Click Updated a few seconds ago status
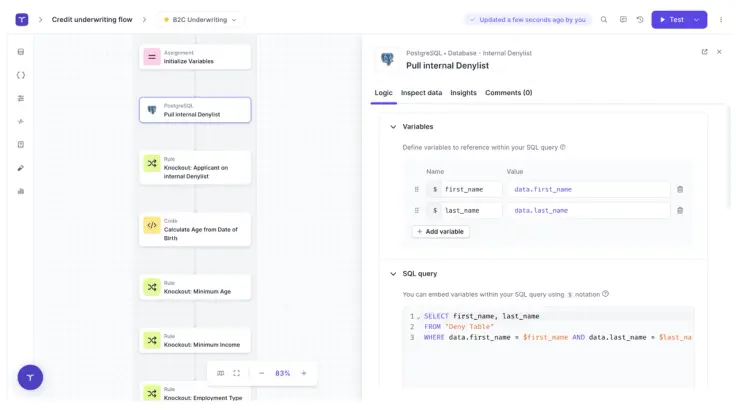736x410 pixels. point(528,20)
